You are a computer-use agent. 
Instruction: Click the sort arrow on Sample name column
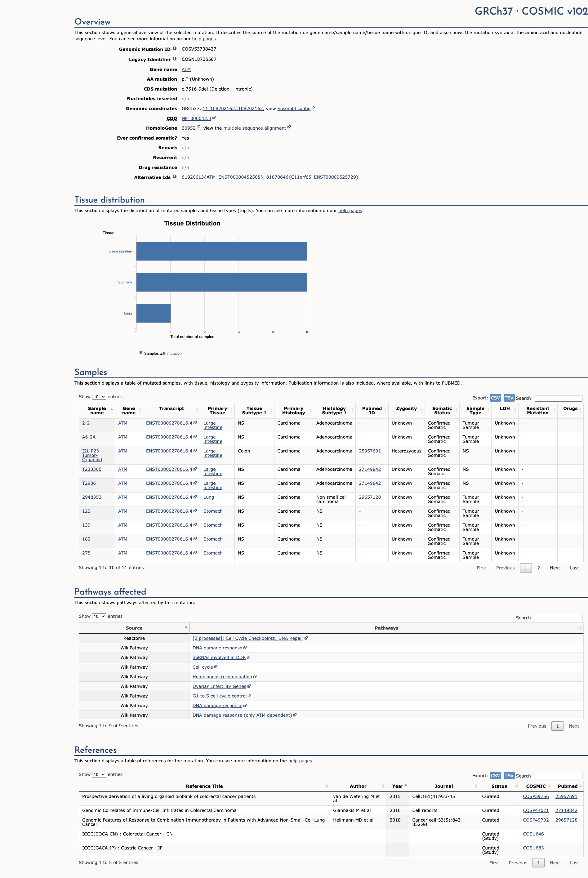pyautogui.click(x=112, y=409)
